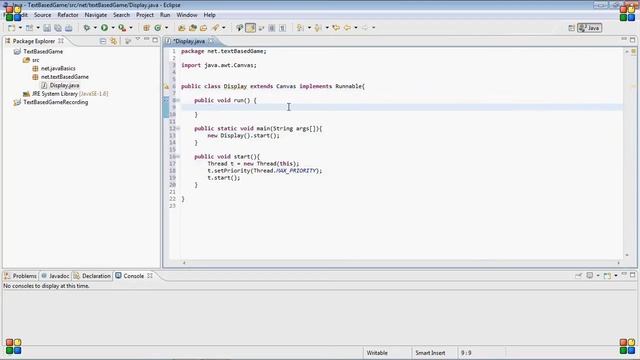Select the TextBasedGame project
This screenshot has height=360, width=640.
tap(43, 51)
